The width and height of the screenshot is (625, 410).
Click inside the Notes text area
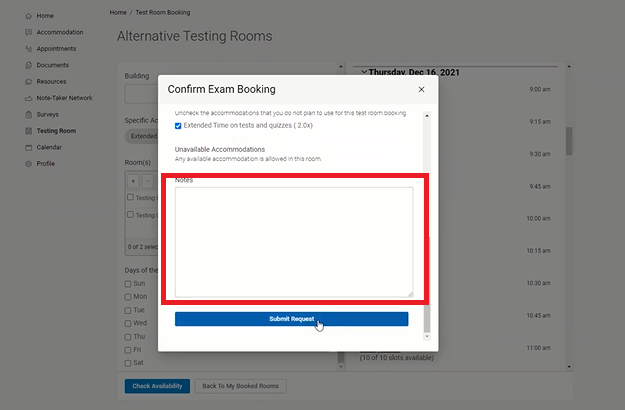click(293, 241)
